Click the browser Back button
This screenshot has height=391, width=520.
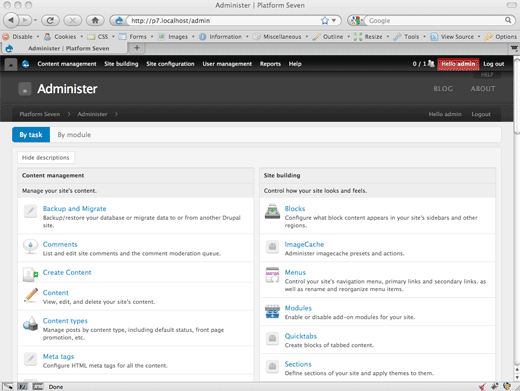click(x=11, y=20)
